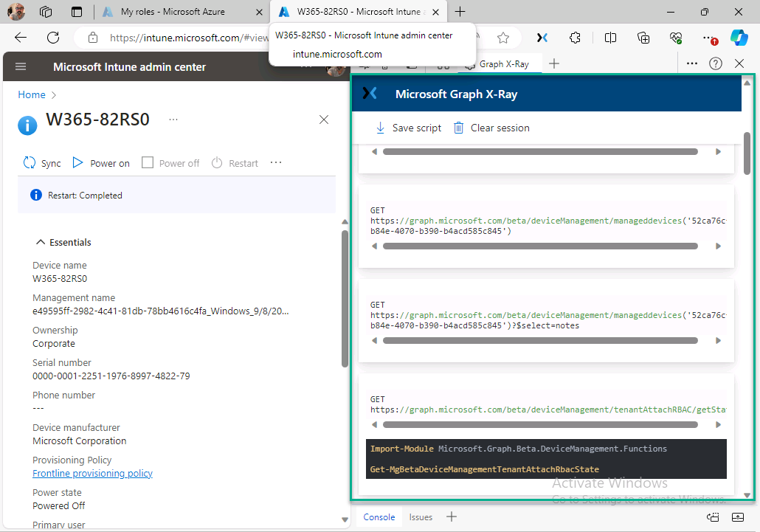Viewport: 760px width, 532px height.
Task: Add a tool to the drawer with plus
Action: tap(452, 517)
